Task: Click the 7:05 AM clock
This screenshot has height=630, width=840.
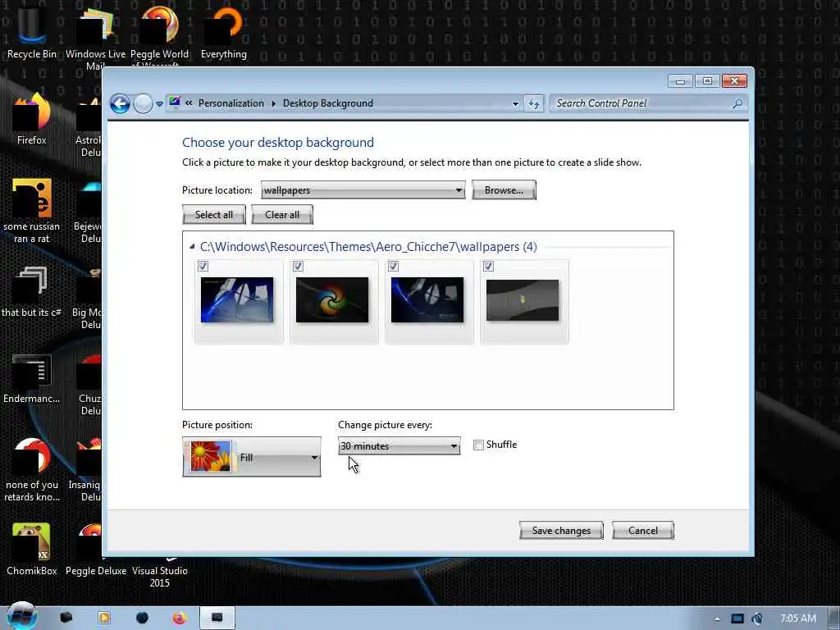Action: coord(797,619)
